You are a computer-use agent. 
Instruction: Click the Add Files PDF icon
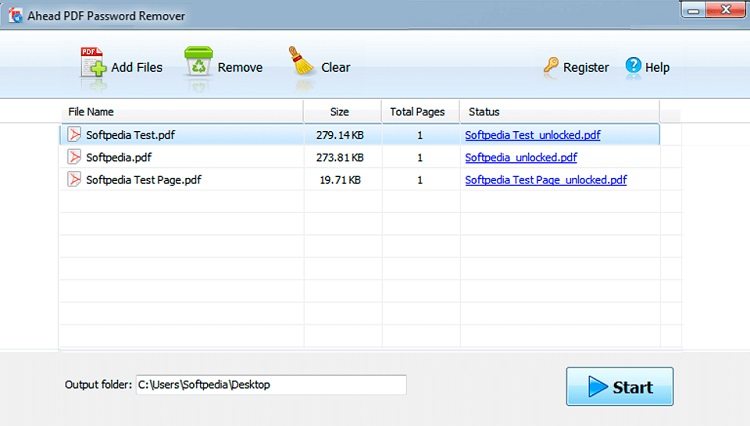(x=93, y=62)
